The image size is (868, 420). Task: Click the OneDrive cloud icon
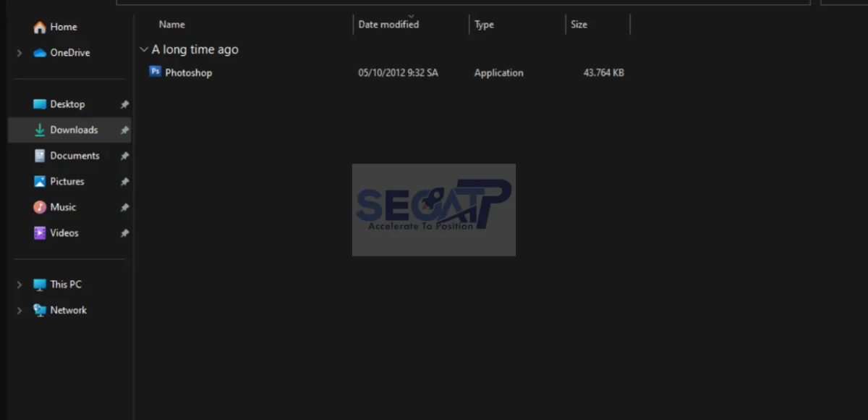point(40,53)
